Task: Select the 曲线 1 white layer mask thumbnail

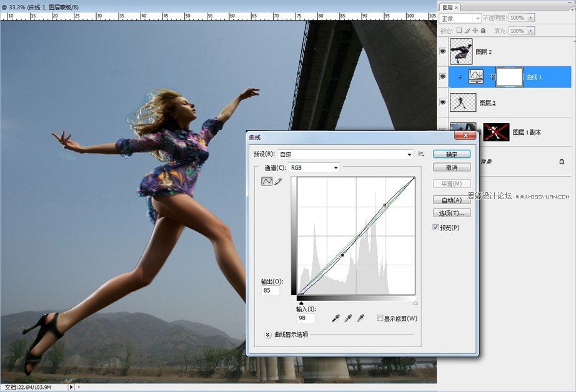Action: tap(510, 77)
